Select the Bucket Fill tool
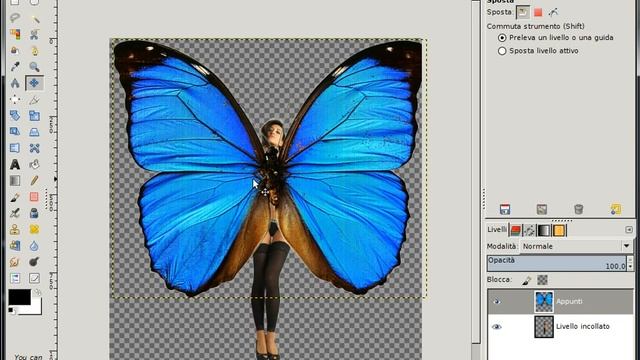640x360 pixels. click(34, 164)
